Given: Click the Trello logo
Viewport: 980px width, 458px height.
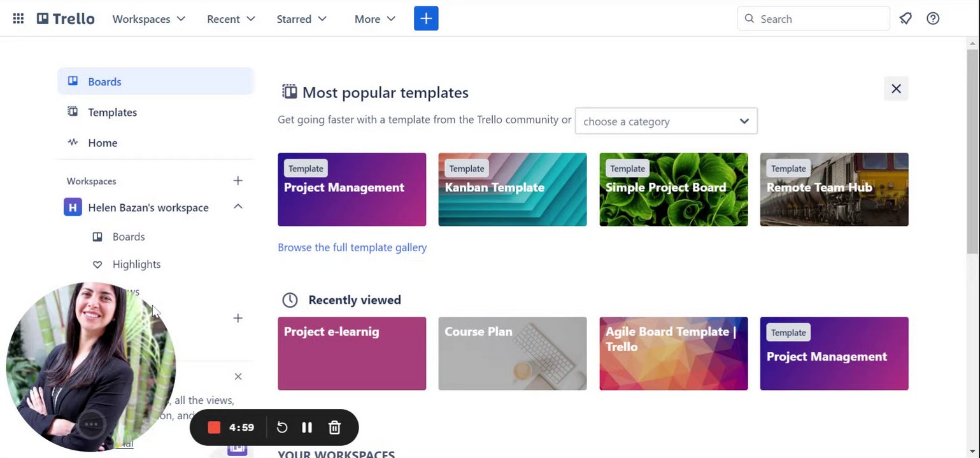Looking at the screenshot, I should tap(66, 18).
